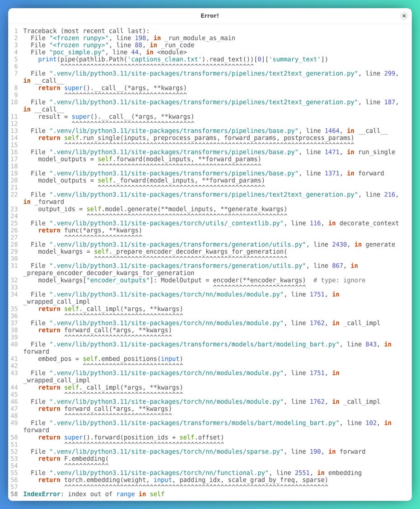Click "return forward_call" code on row 38

pos(105,330)
